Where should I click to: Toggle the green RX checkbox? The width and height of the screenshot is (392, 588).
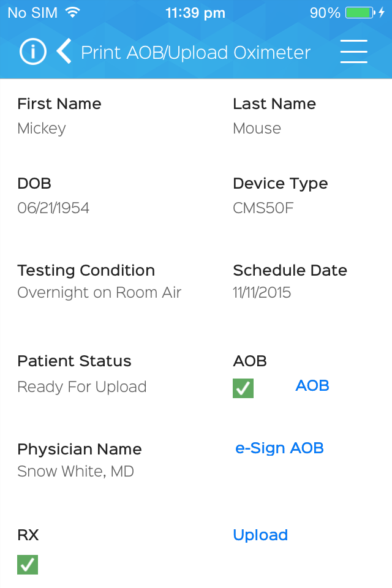(x=28, y=565)
